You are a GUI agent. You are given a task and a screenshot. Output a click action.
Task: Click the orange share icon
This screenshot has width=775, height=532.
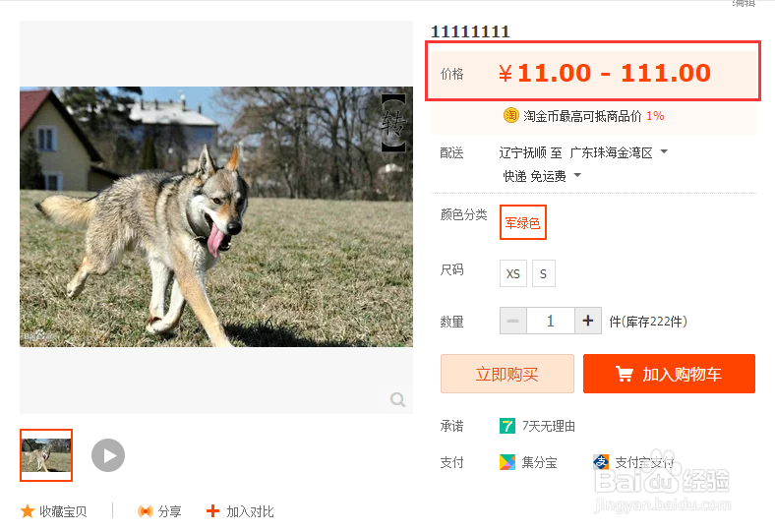(x=145, y=511)
